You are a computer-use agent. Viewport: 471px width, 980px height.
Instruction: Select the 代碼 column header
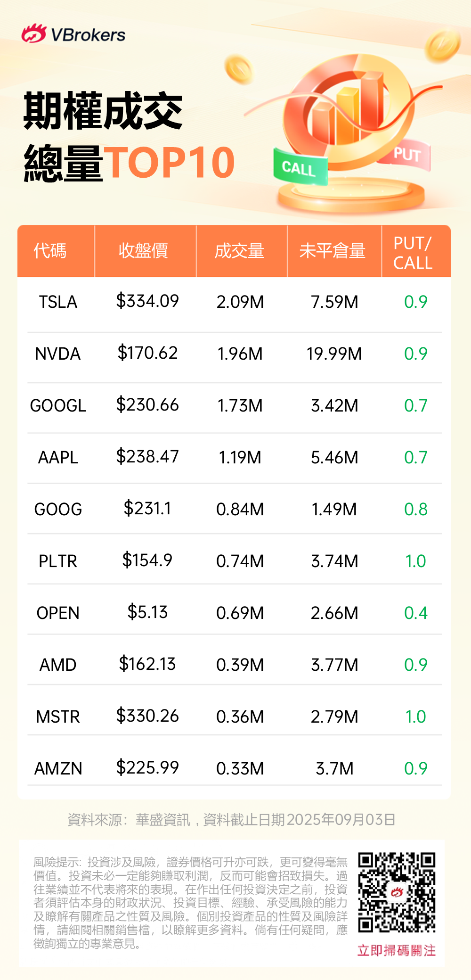(x=50, y=251)
